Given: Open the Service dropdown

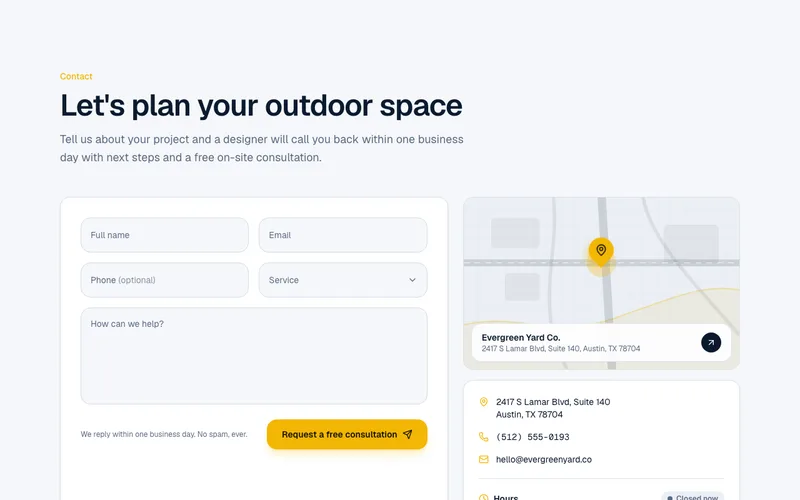Looking at the screenshot, I should (x=343, y=280).
